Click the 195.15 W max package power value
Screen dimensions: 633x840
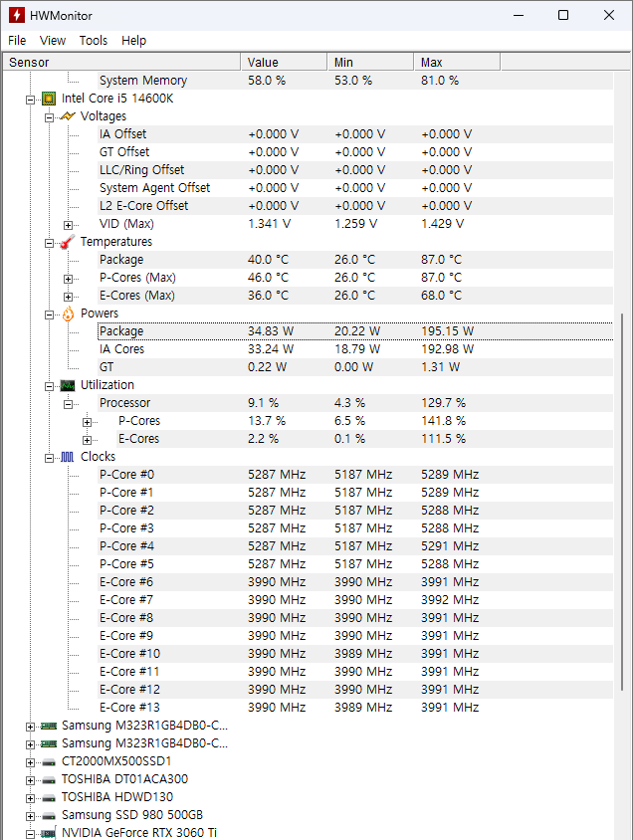pyautogui.click(x=448, y=331)
